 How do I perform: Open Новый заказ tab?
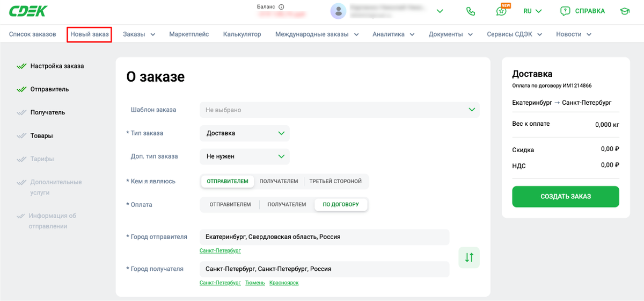click(90, 34)
